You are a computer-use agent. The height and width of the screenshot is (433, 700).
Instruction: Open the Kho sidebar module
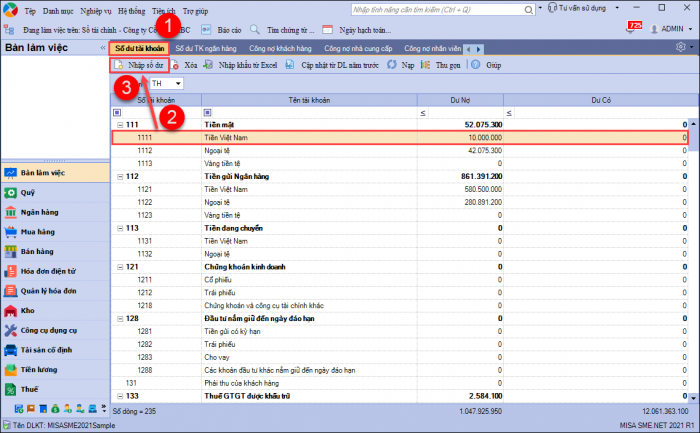coord(28,310)
